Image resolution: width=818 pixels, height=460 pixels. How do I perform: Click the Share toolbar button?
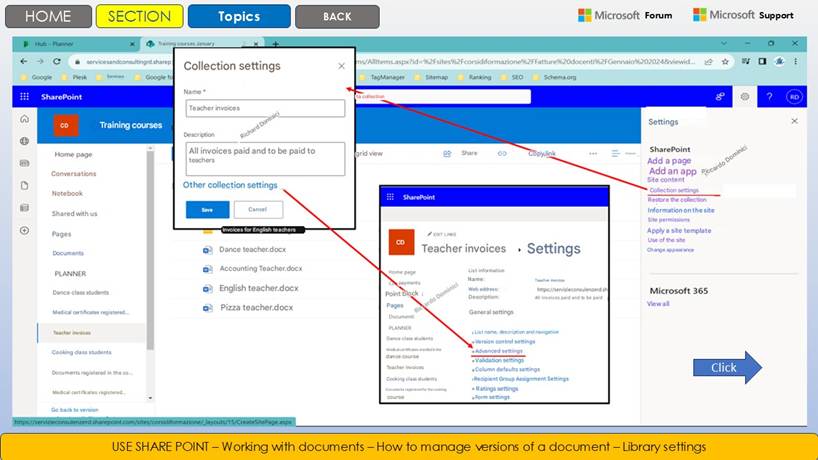[x=461, y=153]
